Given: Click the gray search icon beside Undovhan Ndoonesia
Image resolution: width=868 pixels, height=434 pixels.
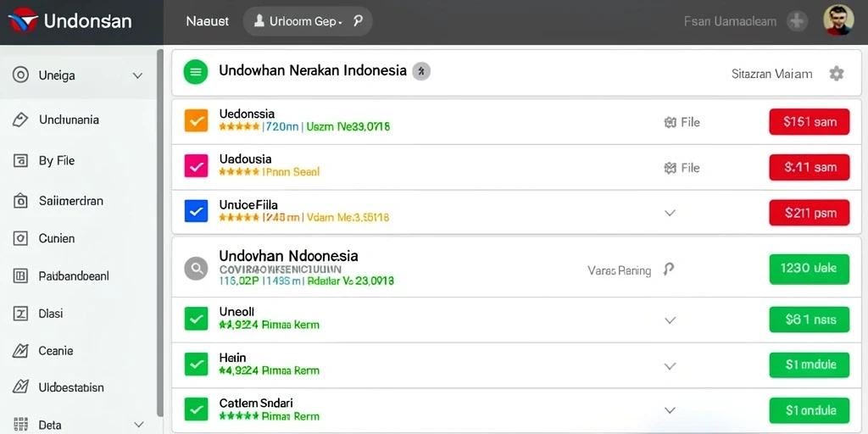Looking at the screenshot, I should 196,269.
